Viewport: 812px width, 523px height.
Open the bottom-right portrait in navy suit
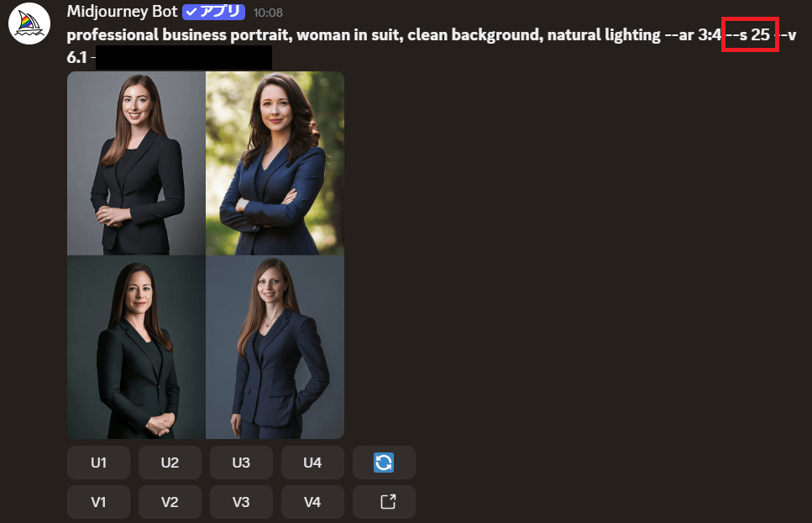tap(275, 347)
